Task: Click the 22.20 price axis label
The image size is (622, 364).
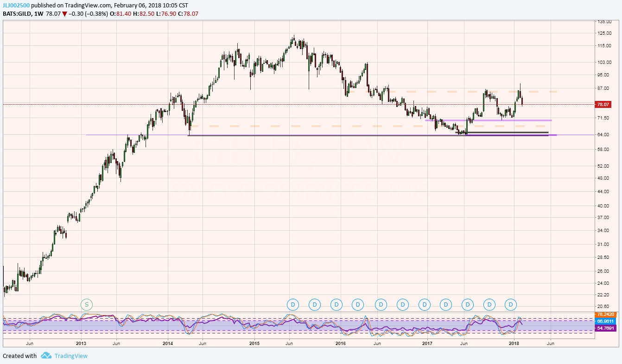Action: tap(604, 295)
